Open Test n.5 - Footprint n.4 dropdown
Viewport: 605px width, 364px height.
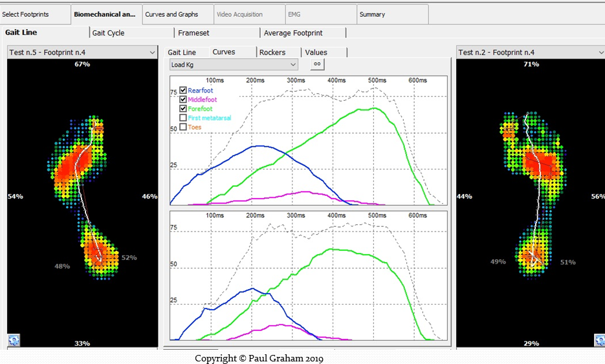click(83, 52)
